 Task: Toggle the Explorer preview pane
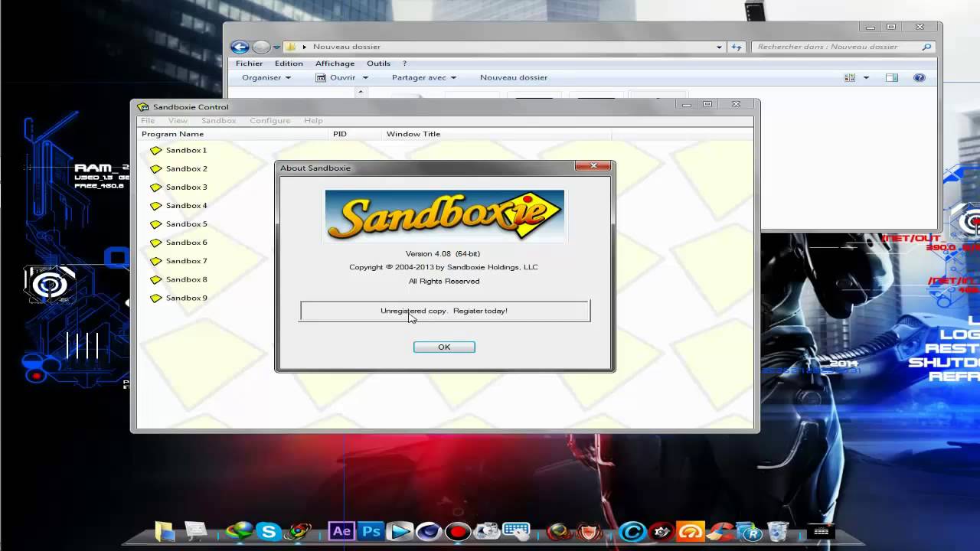pyautogui.click(x=891, y=77)
